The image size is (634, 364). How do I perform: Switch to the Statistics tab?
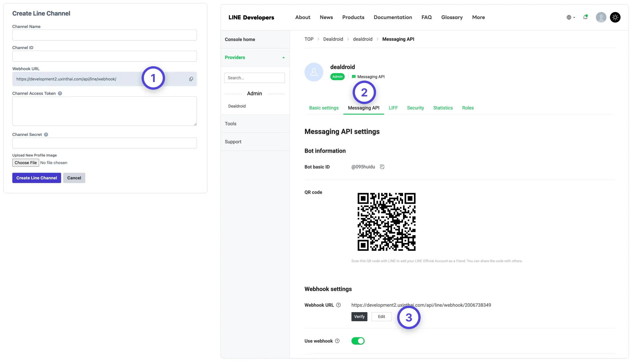pos(443,108)
